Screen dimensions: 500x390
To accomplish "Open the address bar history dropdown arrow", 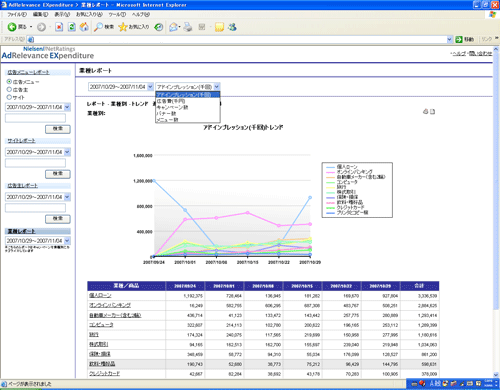I will coord(449,39).
